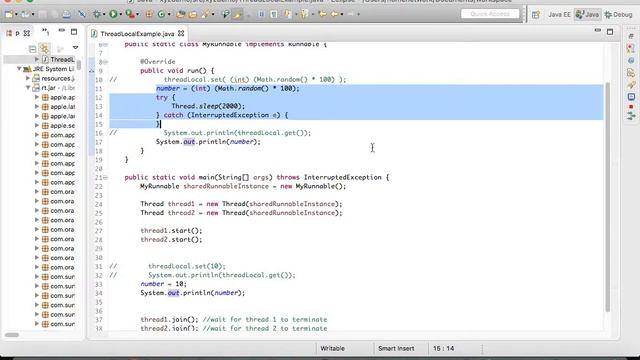Toggle Skip All Breakpoints icon
Viewport: 640px width, 360px height.
[x=82, y=14]
